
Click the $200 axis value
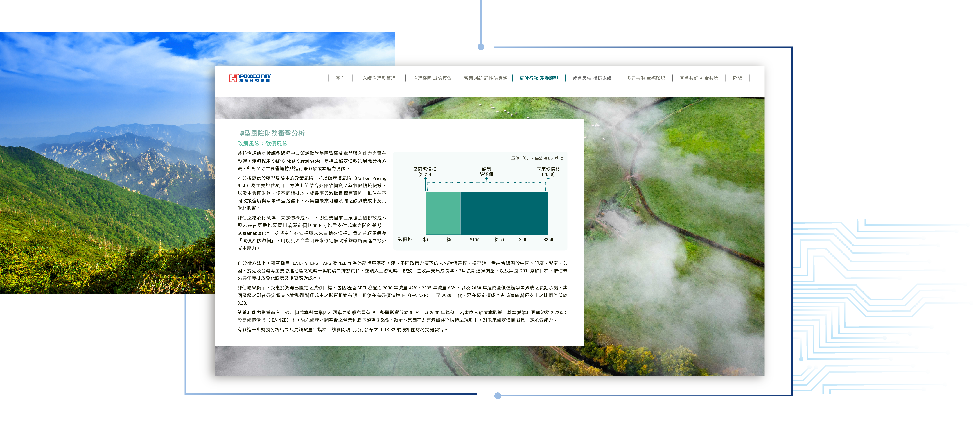[x=523, y=240]
